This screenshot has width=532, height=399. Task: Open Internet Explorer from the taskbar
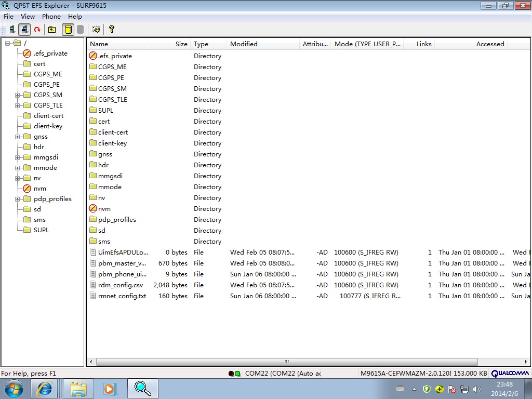coord(45,389)
